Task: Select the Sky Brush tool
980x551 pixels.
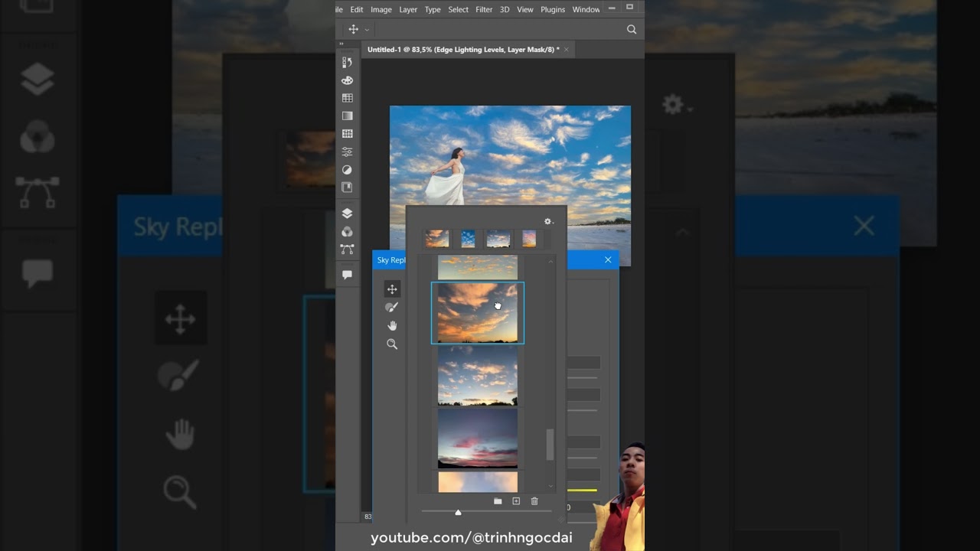Action: 392,307
